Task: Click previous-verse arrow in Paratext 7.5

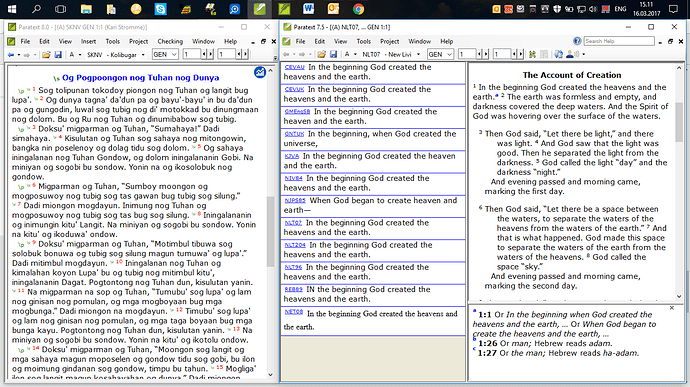Action: click(x=515, y=54)
